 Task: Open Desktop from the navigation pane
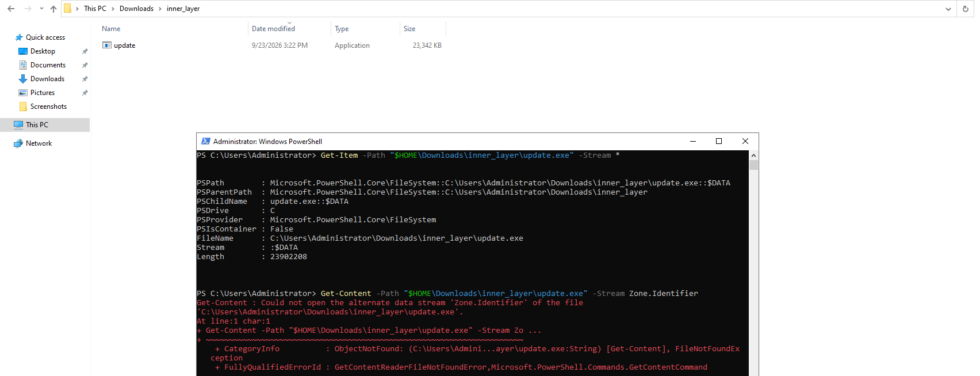pos(43,51)
